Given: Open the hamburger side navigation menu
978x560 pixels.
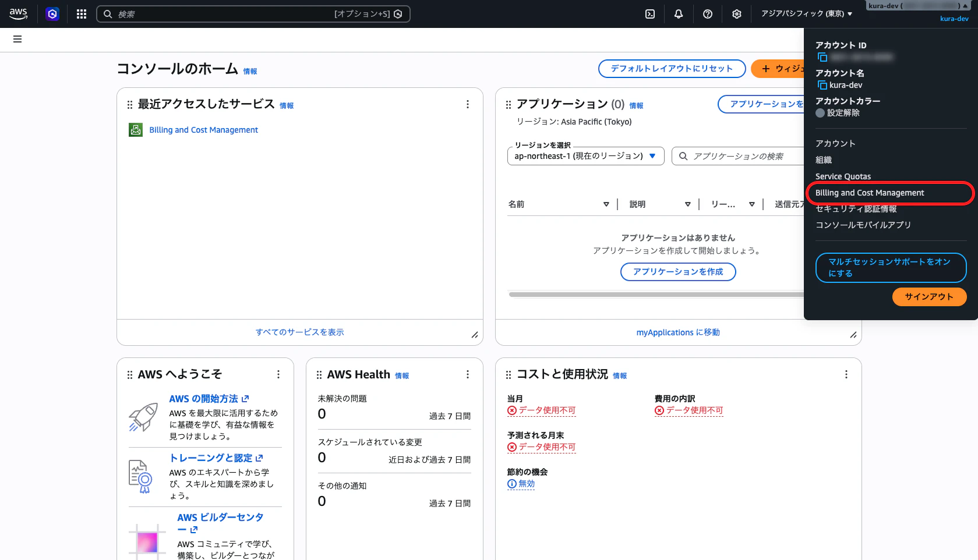Looking at the screenshot, I should (17, 39).
